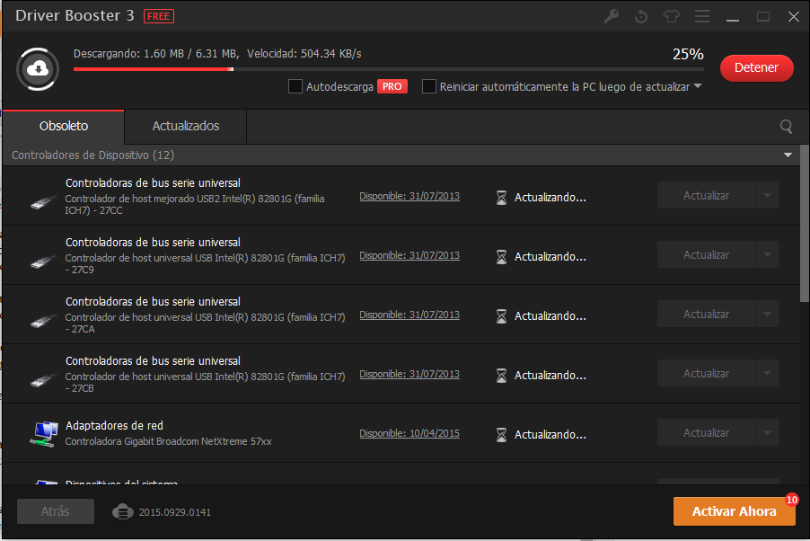This screenshot has height=541, width=810.
Task: Open Disponible: 31/07/2013 link for 27CA row
Action: click(x=409, y=315)
